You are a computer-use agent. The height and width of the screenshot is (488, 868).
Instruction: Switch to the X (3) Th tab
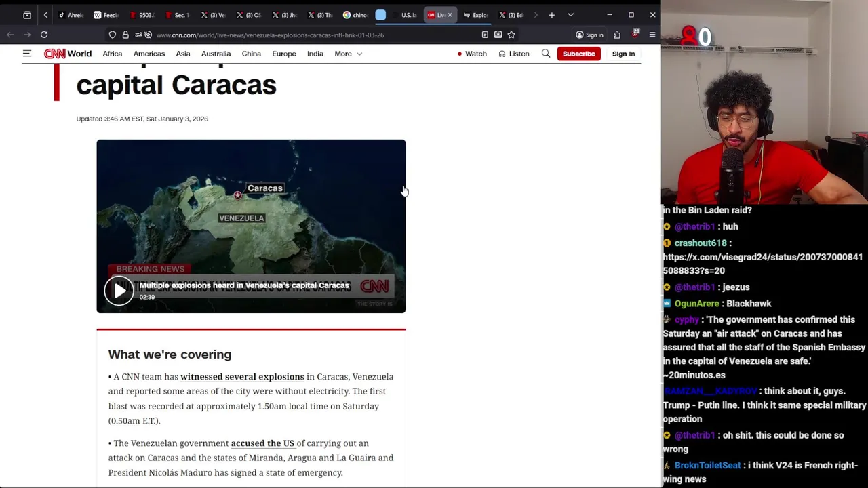320,15
